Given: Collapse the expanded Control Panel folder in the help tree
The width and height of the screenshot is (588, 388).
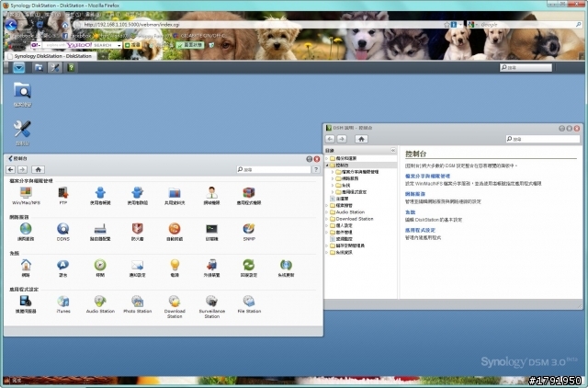Looking at the screenshot, I should point(327,165).
